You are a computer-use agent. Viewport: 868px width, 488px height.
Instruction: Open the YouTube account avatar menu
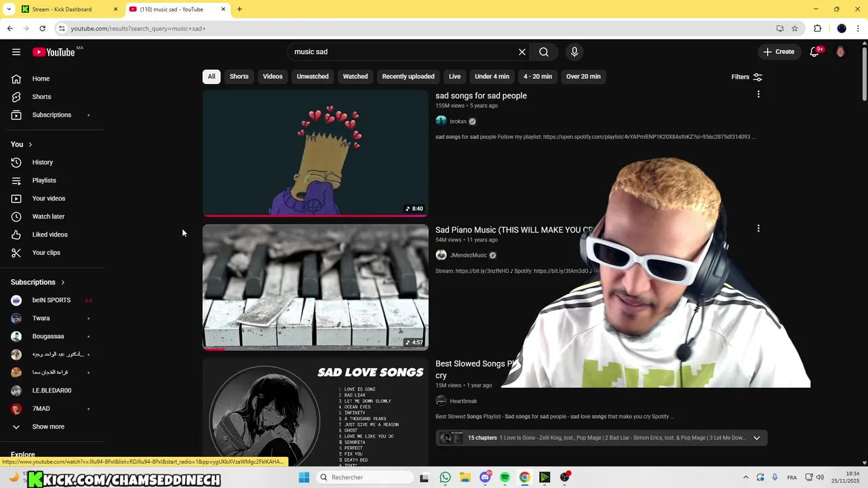[841, 52]
